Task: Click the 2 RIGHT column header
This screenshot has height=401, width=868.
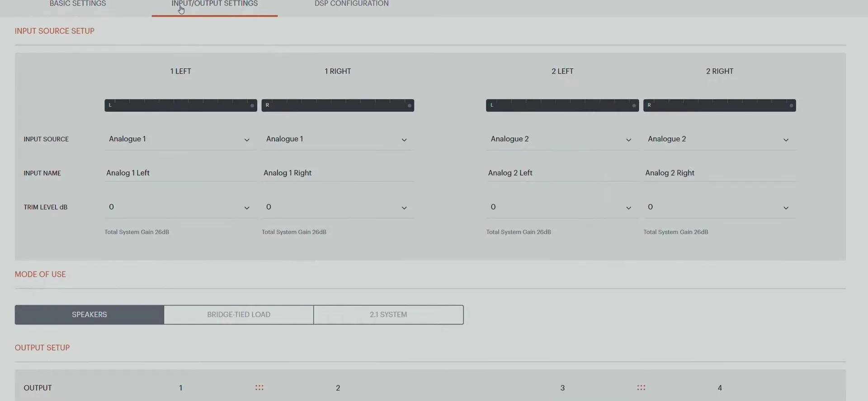Action: pyautogui.click(x=720, y=71)
